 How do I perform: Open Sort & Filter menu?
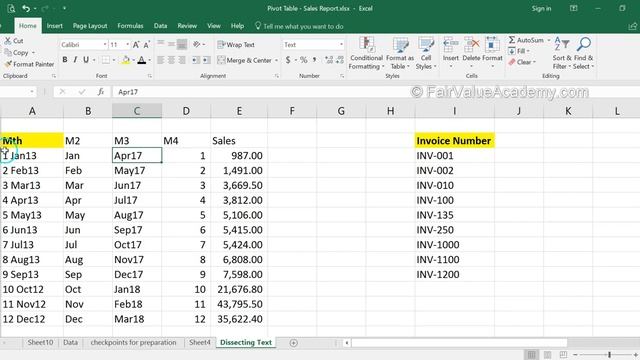click(x=562, y=53)
